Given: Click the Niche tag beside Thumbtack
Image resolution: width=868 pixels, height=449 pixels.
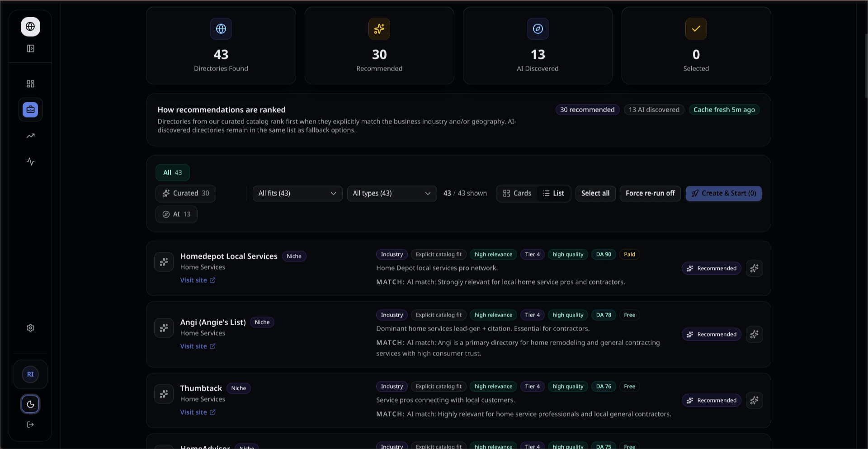Looking at the screenshot, I should pyautogui.click(x=239, y=388).
